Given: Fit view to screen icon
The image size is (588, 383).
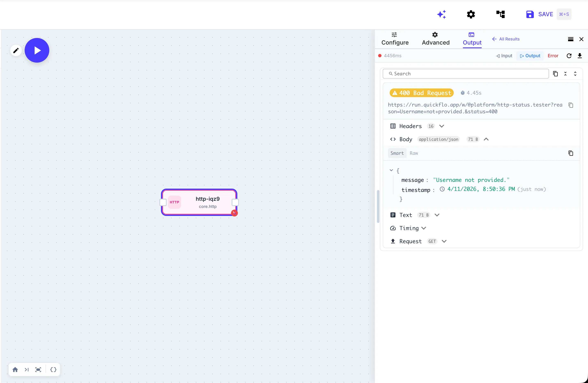Looking at the screenshot, I should coord(38,369).
